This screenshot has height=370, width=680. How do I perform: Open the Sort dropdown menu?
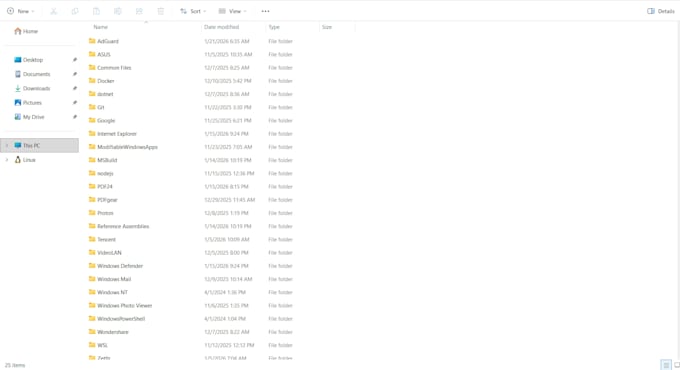(x=193, y=11)
